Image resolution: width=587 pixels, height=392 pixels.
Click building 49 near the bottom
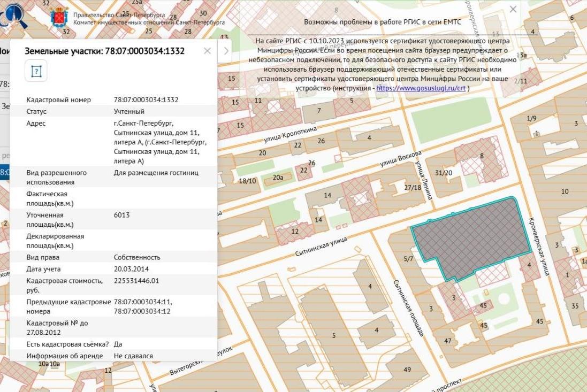tap(407, 370)
